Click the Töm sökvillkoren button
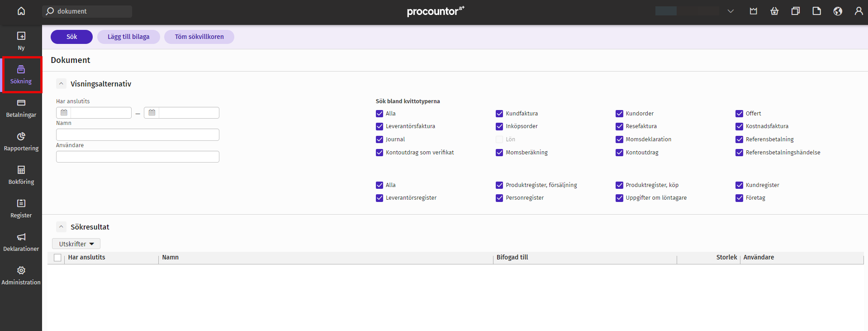 coord(199,37)
